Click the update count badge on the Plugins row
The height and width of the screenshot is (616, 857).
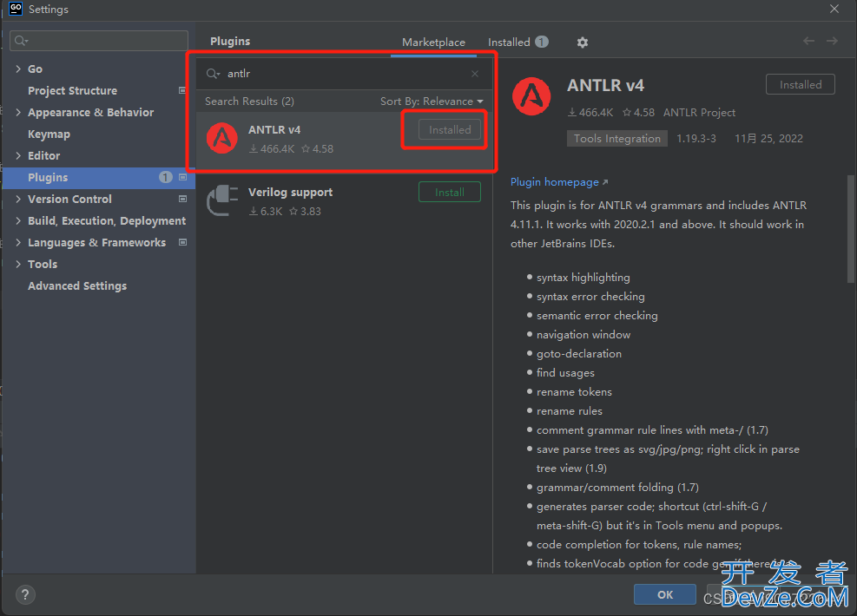(165, 178)
